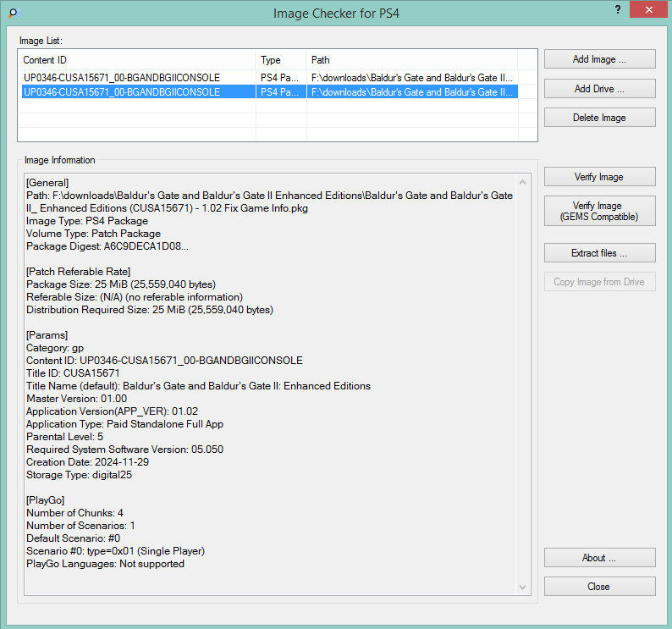672x629 pixels.
Task: Click the Add Image button
Action: click(599, 59)
